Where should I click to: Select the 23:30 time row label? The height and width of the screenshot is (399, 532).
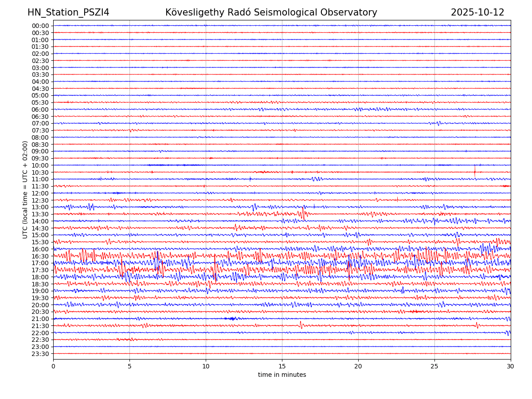point(40,354)
